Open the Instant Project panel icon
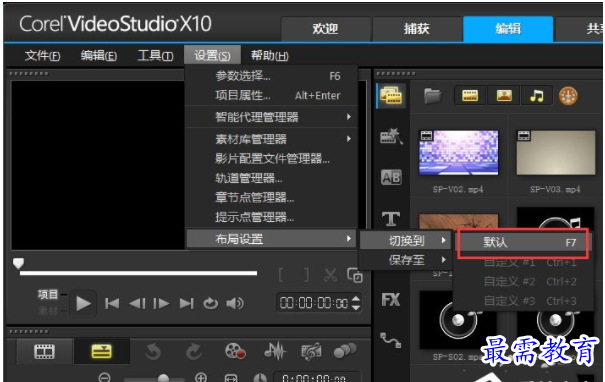Screen dimensions: 605x382 tap(391, 136)
